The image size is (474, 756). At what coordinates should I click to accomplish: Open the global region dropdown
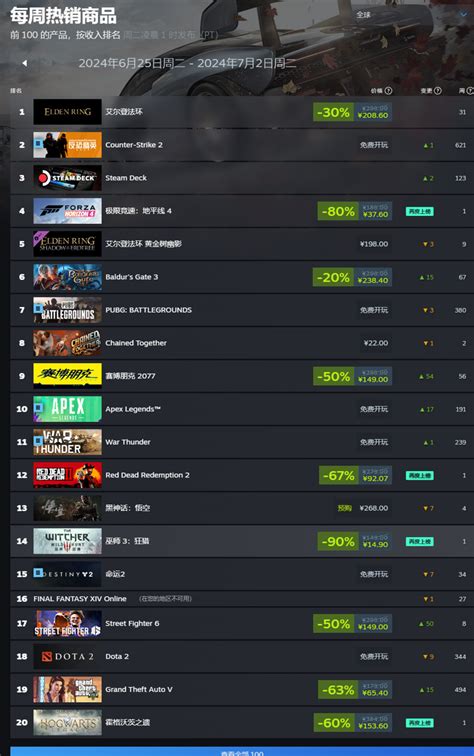411,14
